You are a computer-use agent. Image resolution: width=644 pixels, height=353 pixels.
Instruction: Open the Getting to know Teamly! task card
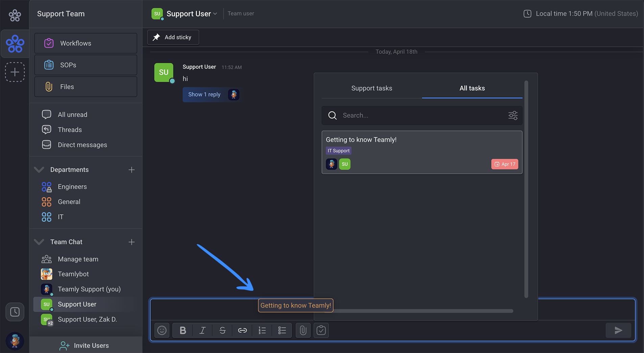click(422, 152)
